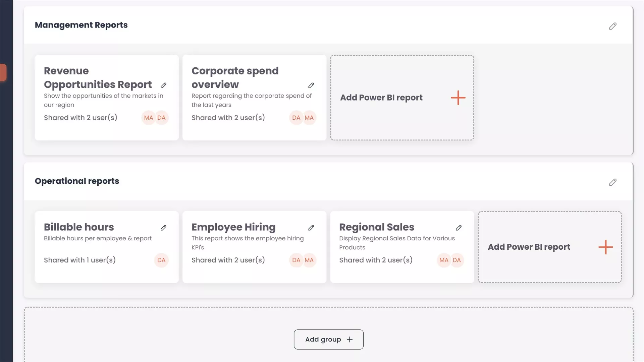
Task: Edit the Billable hours report
Action: [163, 228]
